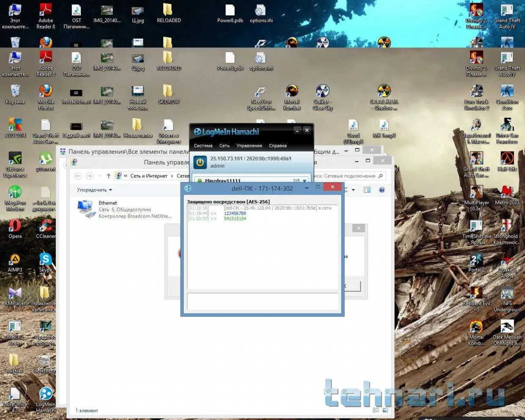Screen dimensions: 525x420
Task: Select the Гадкий я.avi video file
Action: tap(76, 130)
